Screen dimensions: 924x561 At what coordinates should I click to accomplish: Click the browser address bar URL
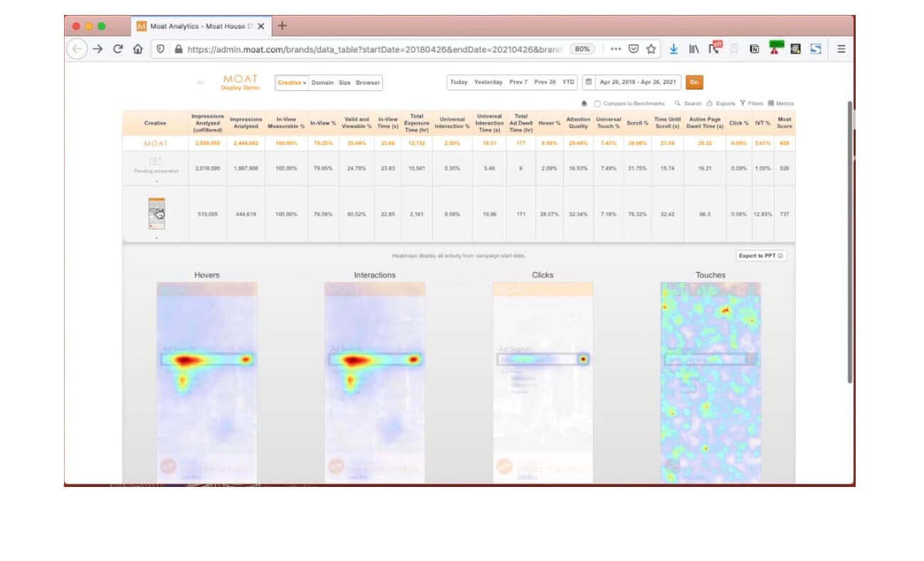pos(374,49)
